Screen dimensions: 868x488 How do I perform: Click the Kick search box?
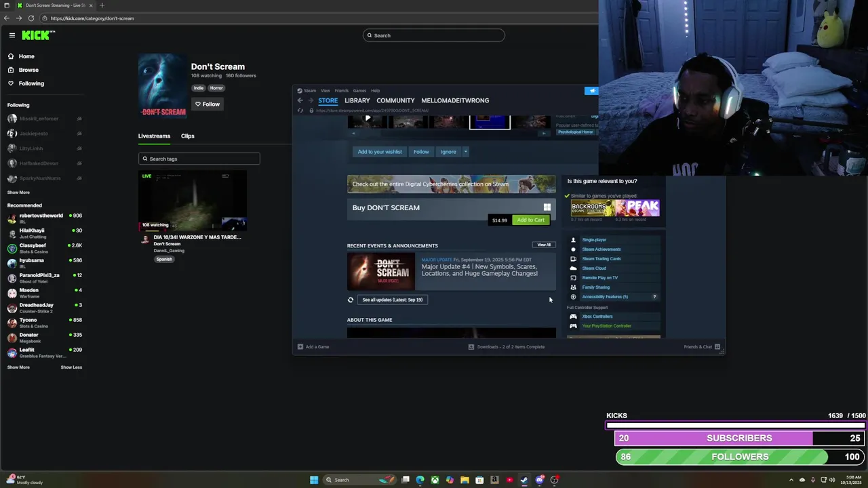point(434,35)
